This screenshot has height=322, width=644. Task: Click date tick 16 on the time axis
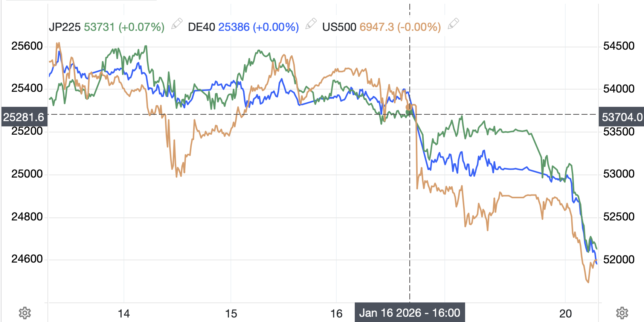pos(336,313)
